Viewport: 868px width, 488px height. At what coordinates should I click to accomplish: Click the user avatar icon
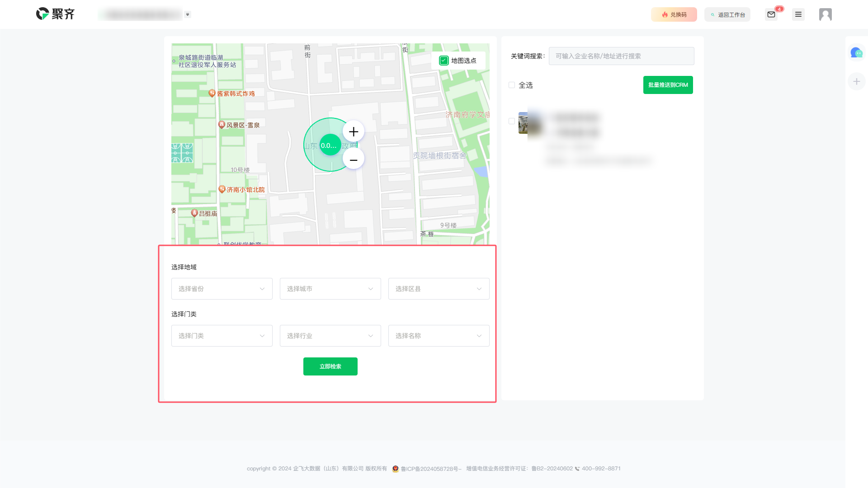826,14
